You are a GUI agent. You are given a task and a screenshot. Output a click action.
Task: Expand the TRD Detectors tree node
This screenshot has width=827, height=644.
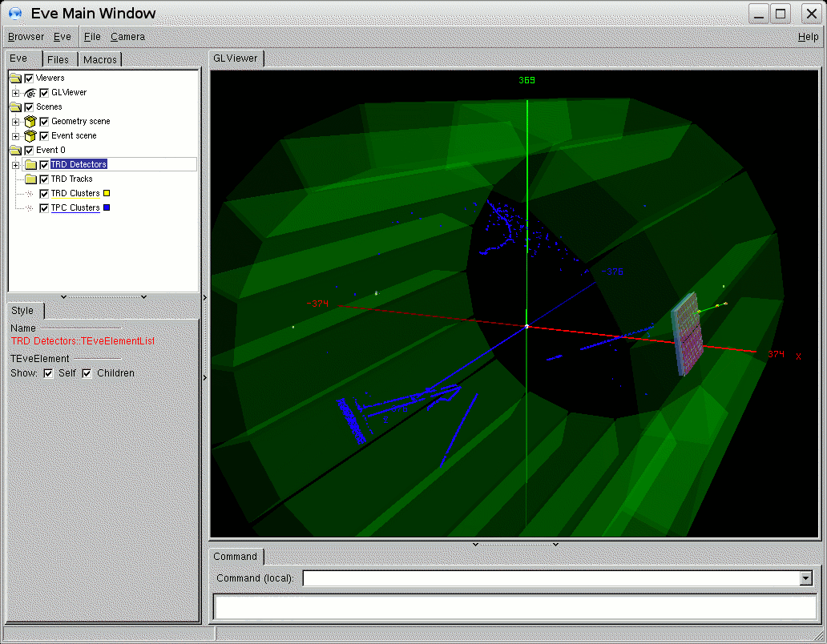tap(16, 165)
